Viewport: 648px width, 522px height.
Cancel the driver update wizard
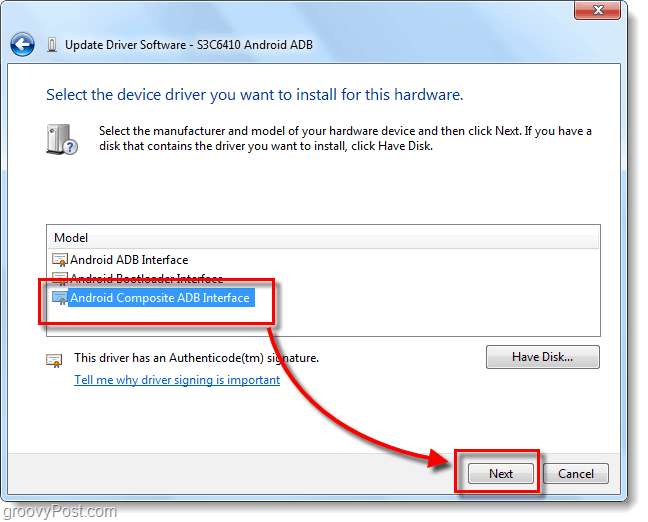click(575, 473)
